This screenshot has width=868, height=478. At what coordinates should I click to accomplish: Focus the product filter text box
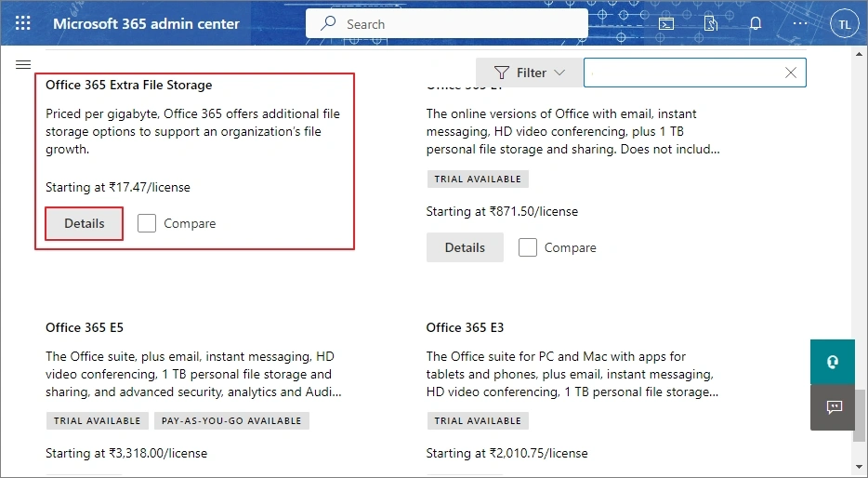[x=695, y=73]
